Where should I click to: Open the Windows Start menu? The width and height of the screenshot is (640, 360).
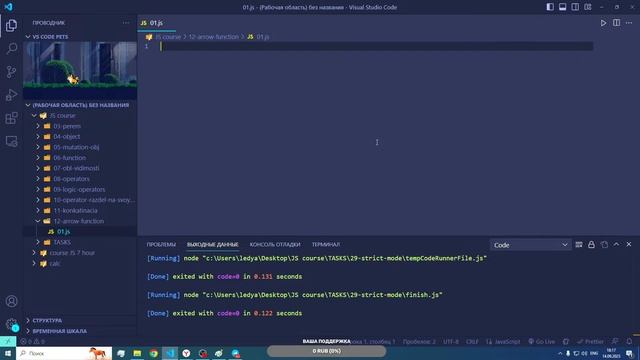pos(8,353)
